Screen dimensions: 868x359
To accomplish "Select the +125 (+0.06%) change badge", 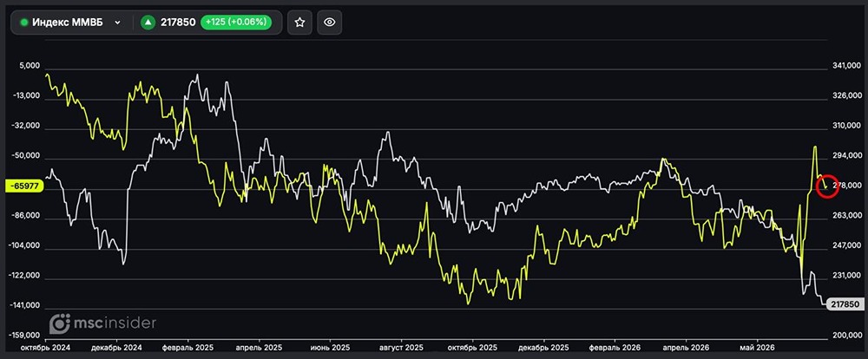I will tap(236, 23).
